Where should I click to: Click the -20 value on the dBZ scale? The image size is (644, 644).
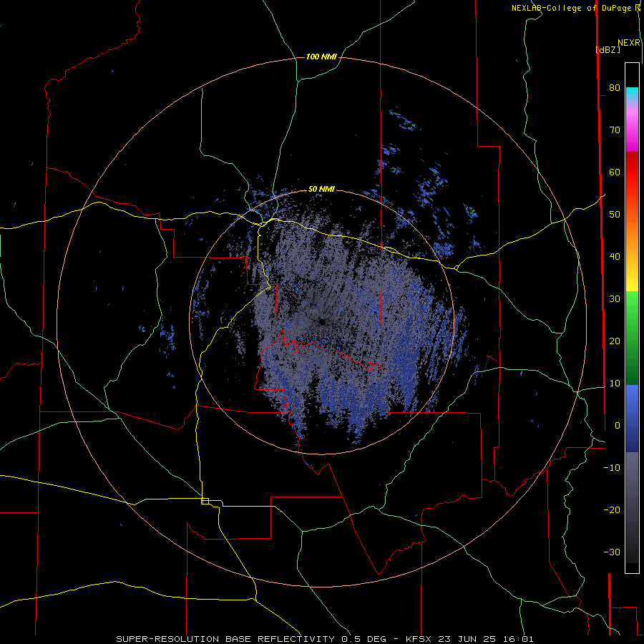[612, 509]
